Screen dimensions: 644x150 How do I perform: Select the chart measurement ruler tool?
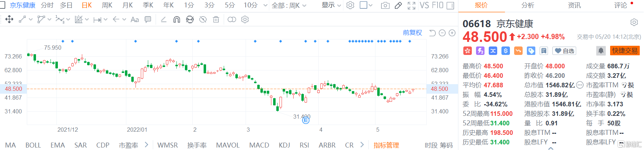click(x=79, y=19)
